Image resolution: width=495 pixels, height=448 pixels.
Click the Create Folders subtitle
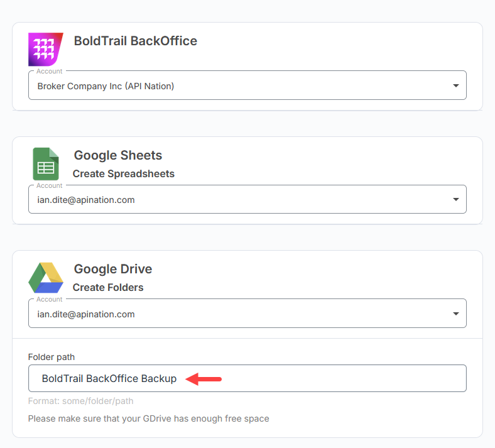[x=108, y=287]
